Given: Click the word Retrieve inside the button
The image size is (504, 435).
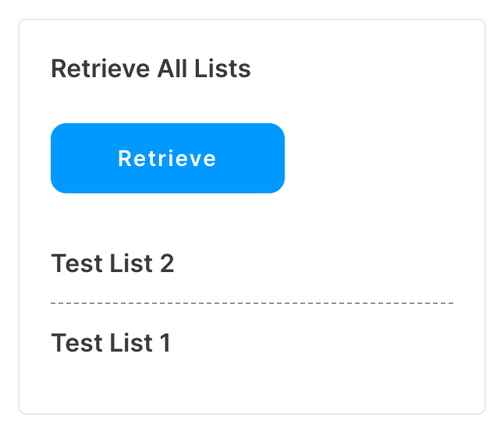Looking at the screenshot, I should tap(167, 158).
